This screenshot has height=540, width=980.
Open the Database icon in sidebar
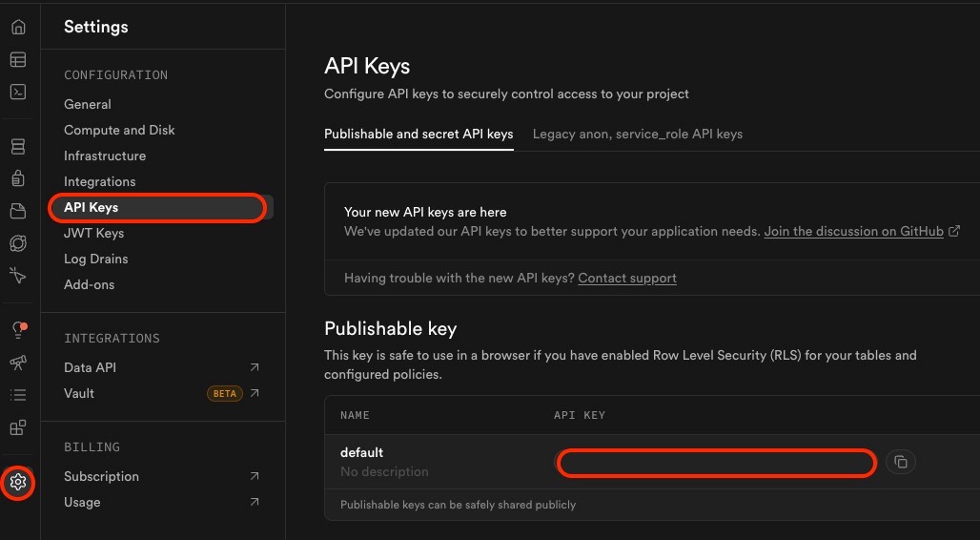(18, 146)
